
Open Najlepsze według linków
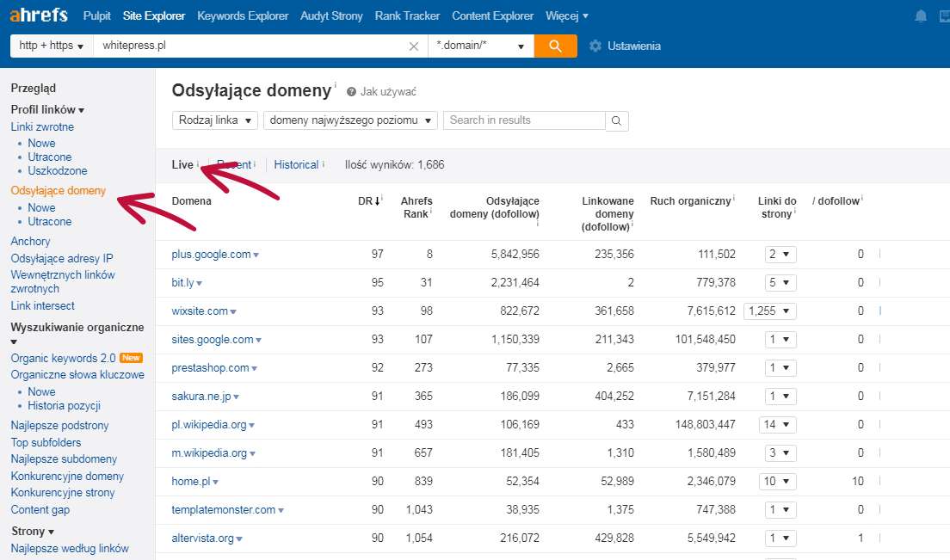[x=70, y=549]
